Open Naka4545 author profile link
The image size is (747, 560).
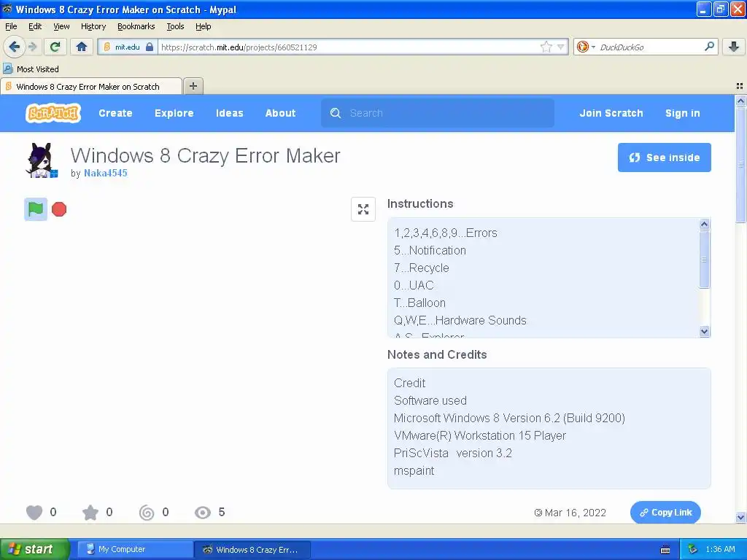105,174
